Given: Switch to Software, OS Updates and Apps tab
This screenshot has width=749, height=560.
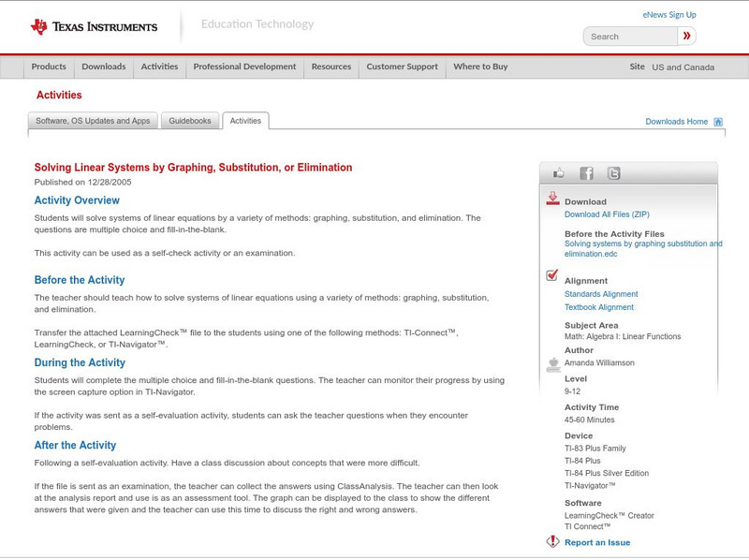Looking at the screenshot, I should coord(93,121).
